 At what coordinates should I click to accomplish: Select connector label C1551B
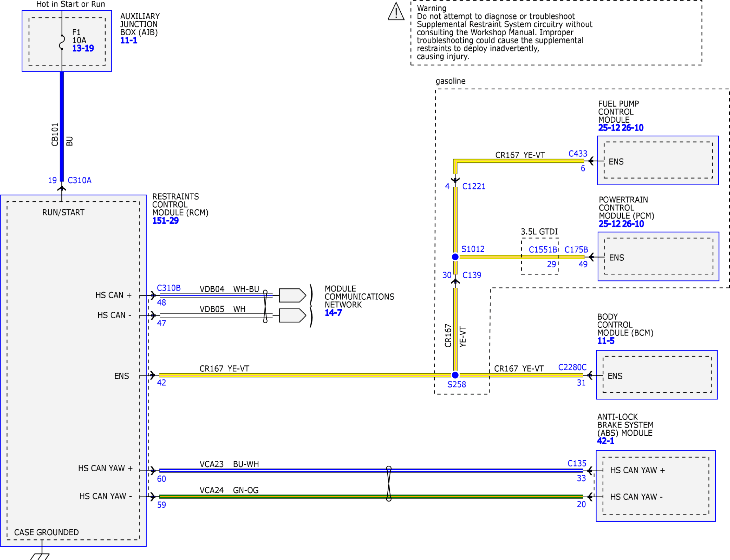pos(543,250)
